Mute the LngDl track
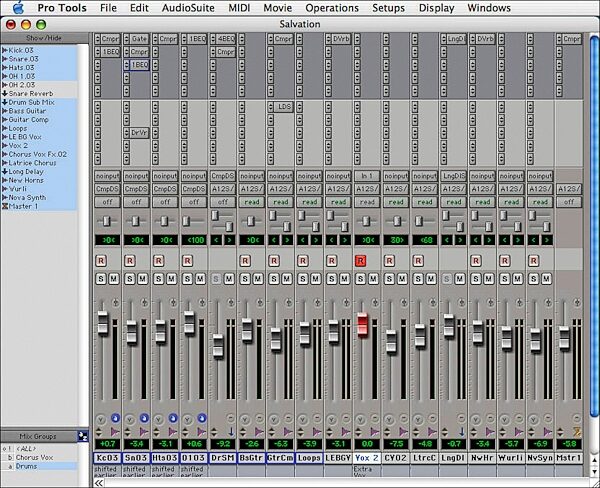The width and height of the screenshot is (600, 488). [x=460, y=279]
